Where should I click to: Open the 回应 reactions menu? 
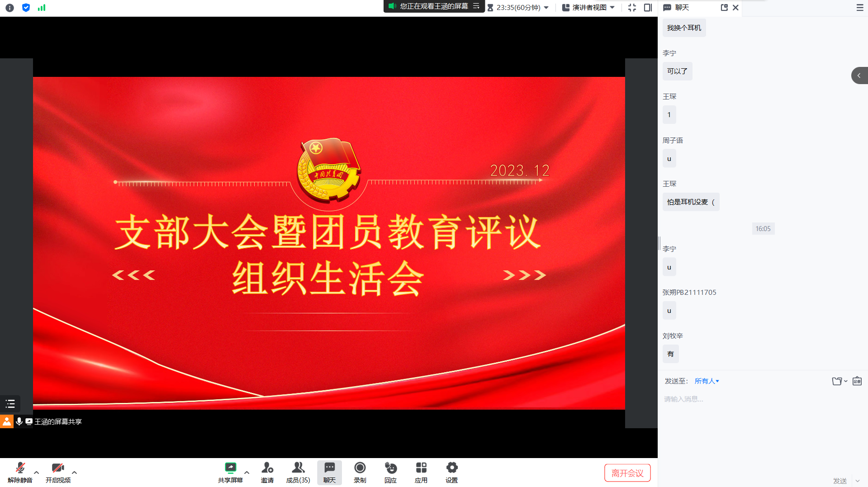point(390,473)
